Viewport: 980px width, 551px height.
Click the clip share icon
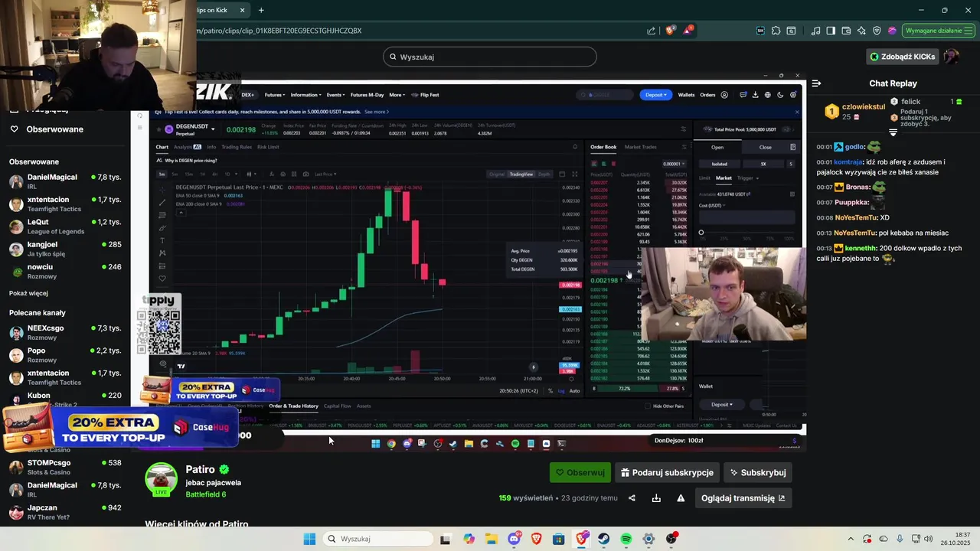(x=632, y=498)
